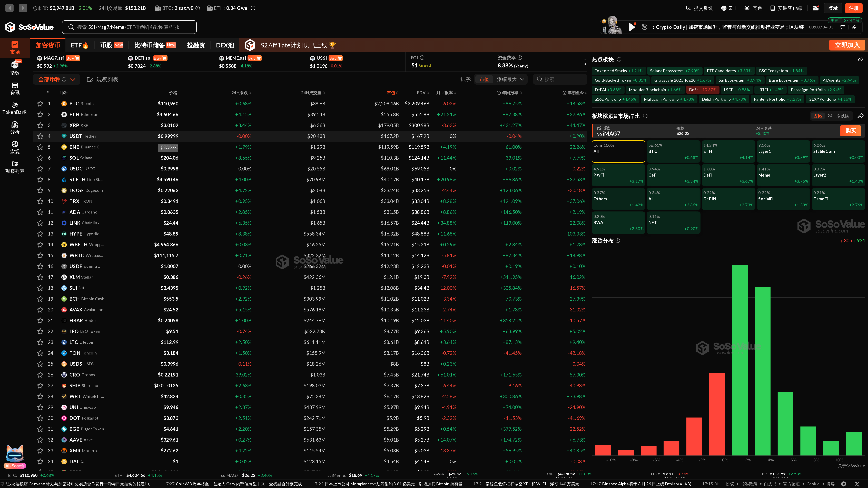The image size is (868, 488).
Task: Click the 0% to 2% green bar
Action: pyautogui.click(x=740, y=360)
